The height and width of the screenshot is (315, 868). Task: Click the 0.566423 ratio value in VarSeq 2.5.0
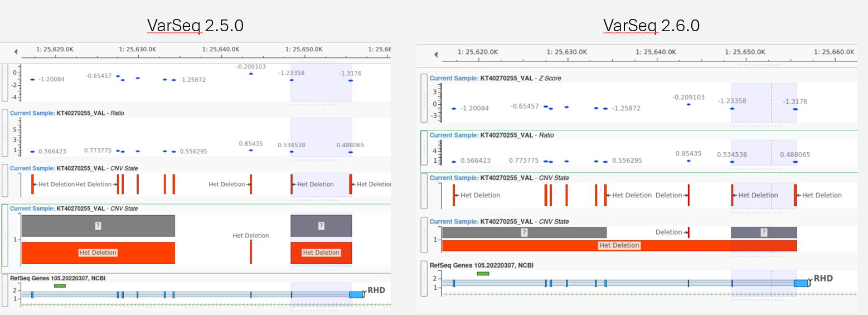(52, 151)
